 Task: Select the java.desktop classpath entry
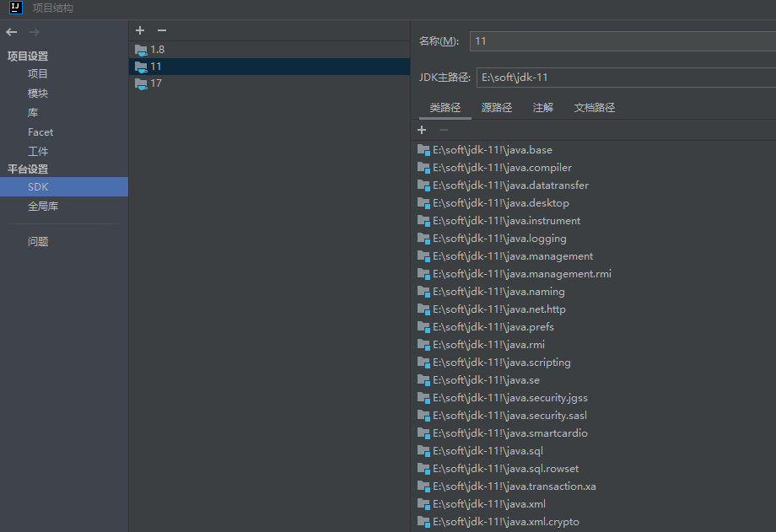(501, 203)
